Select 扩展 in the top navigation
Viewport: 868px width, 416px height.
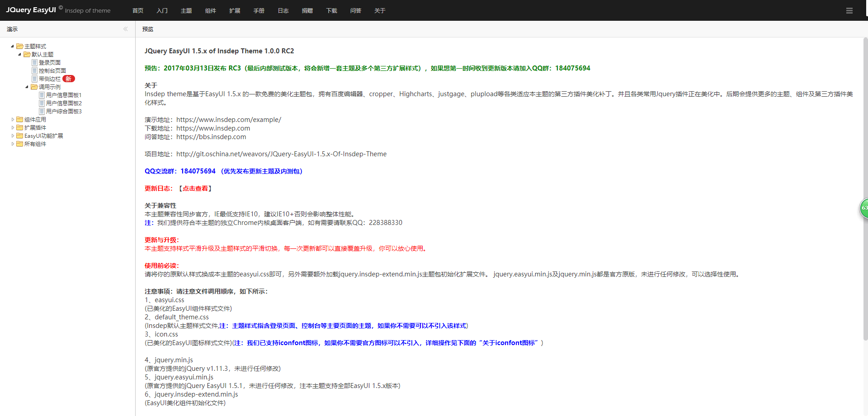click(x=235, y=10)
